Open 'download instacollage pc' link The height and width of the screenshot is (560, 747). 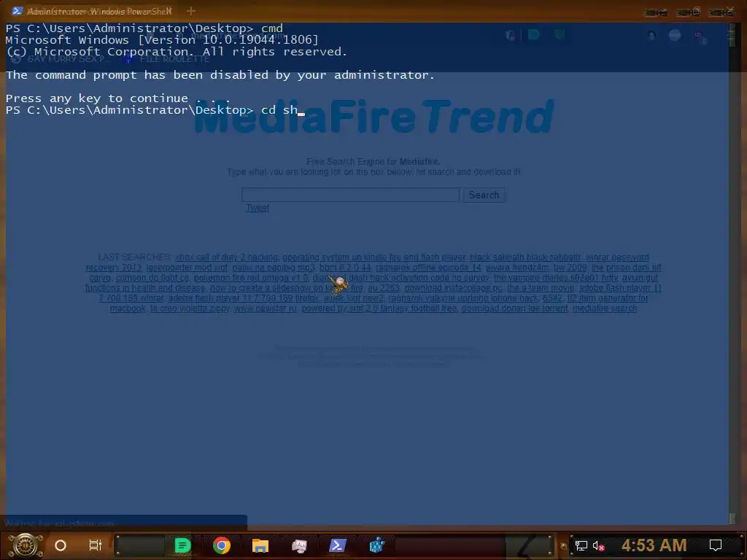[x=453, y=288]
